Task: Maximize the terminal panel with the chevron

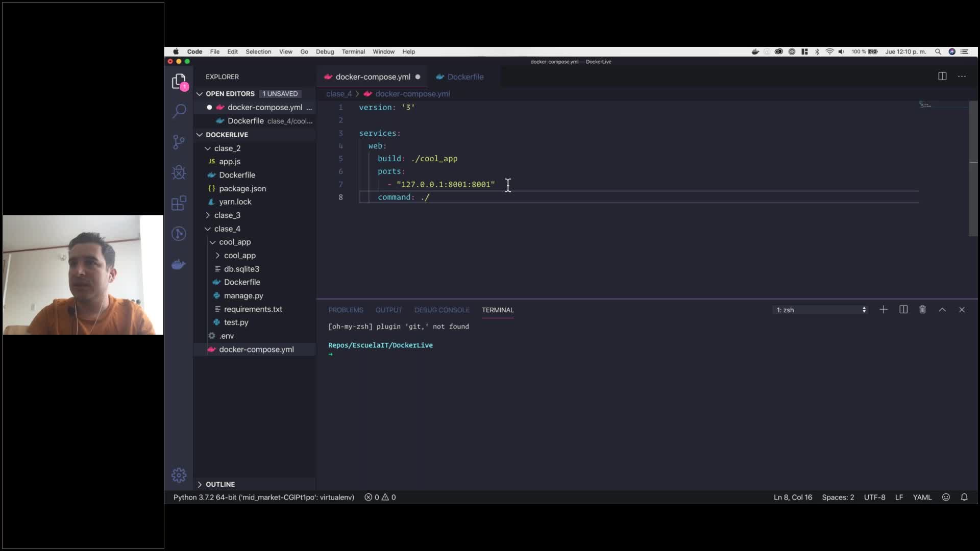Action: coord(942,310)
